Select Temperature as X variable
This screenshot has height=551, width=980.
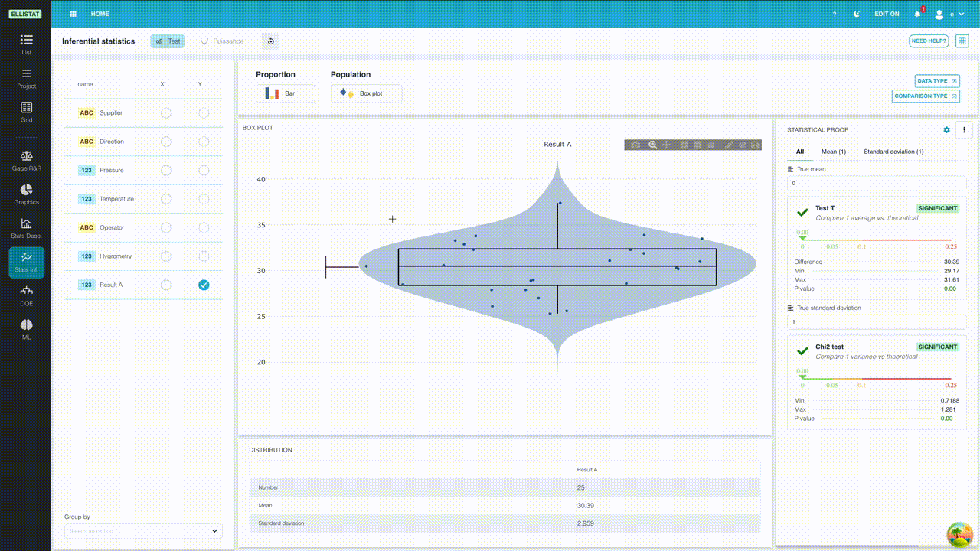[166, 199]
